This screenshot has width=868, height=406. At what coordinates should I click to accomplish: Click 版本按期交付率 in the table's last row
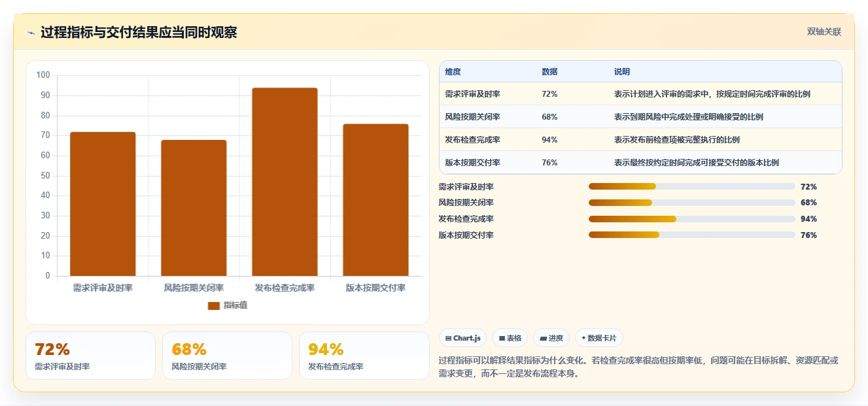tap(472, 163)
